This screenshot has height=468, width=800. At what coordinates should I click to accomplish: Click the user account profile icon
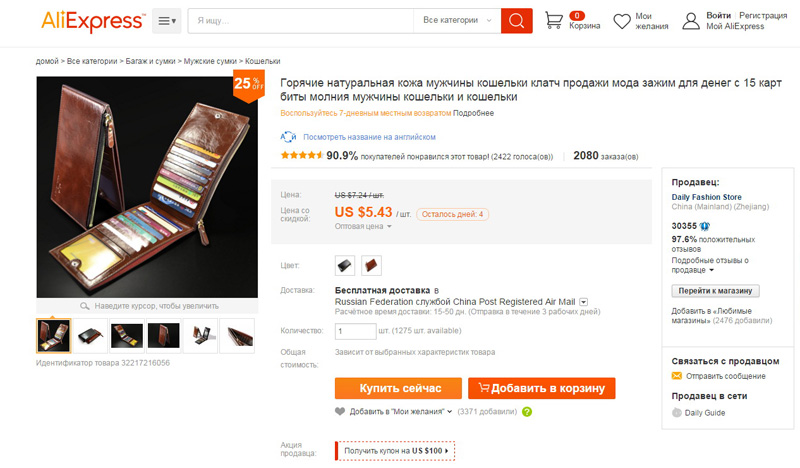tap(691, 21)
